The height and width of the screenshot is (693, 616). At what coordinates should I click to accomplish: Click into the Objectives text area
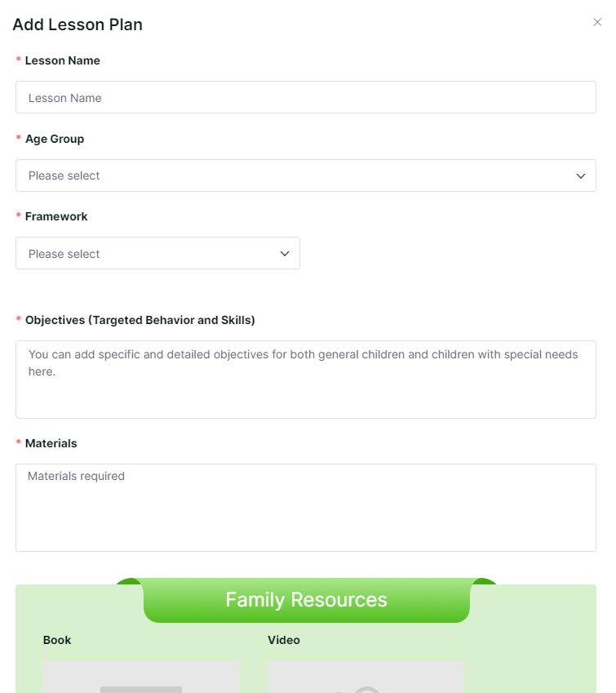pyautogui.click(x=306, y=380)
